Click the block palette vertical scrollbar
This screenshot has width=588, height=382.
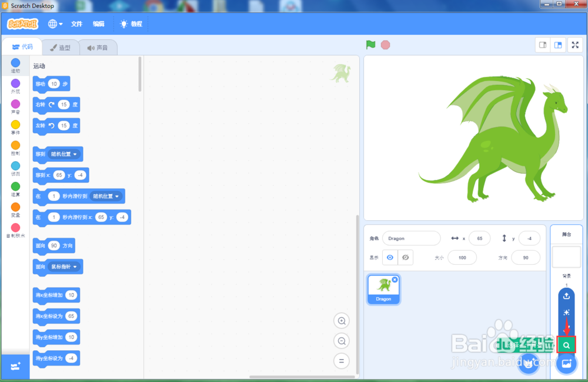click(x=140, y=74)
